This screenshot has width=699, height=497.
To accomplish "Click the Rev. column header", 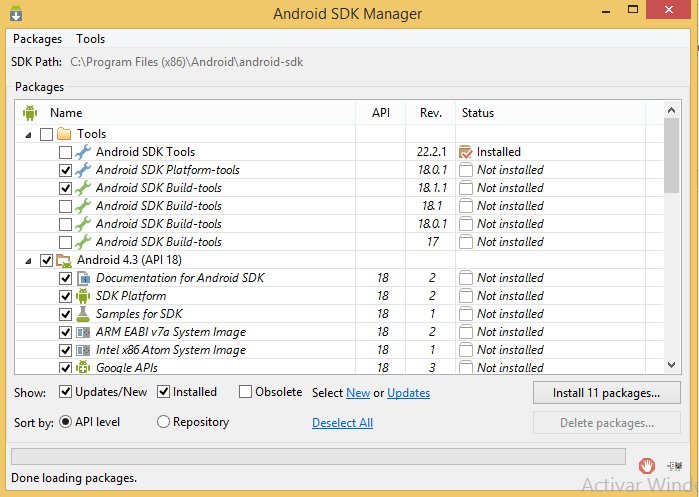I will coord(431,113).
